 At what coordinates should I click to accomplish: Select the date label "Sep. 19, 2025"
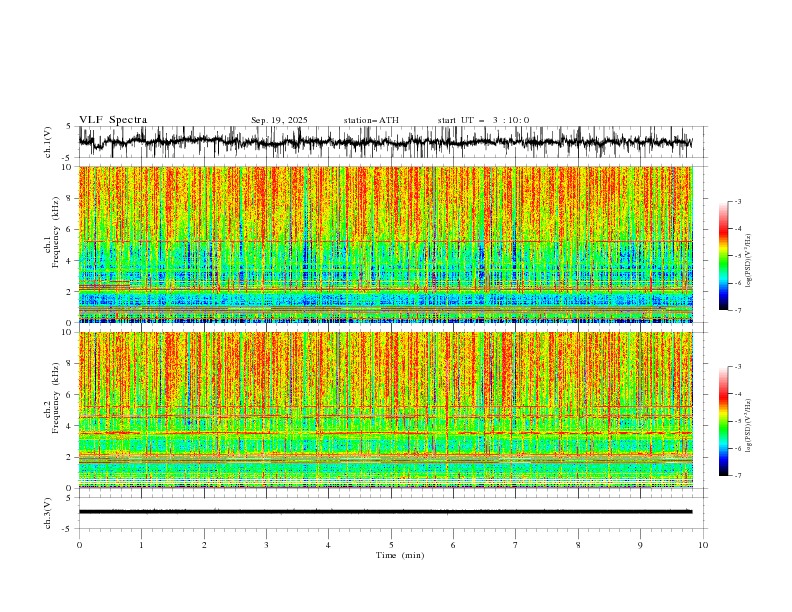tap(279, 120)
